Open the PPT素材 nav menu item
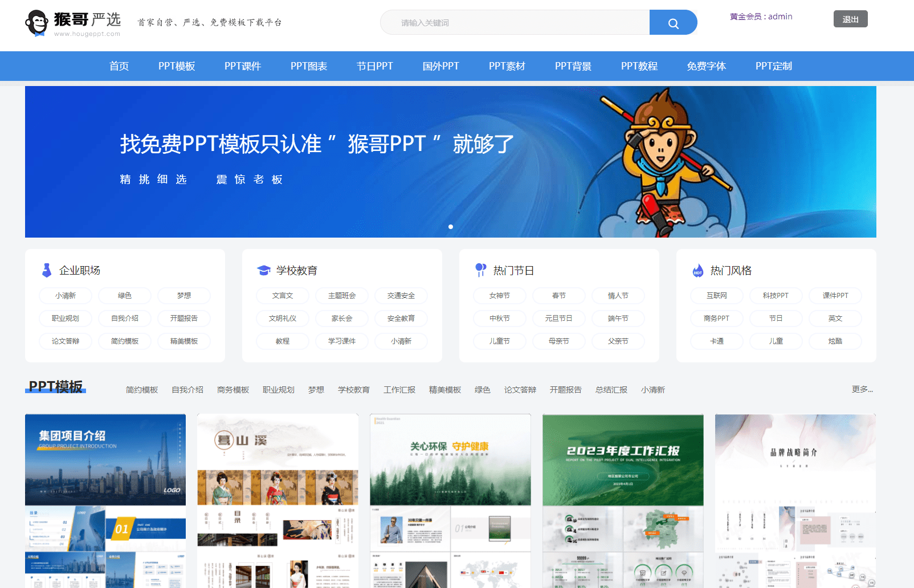 [507, 66]
